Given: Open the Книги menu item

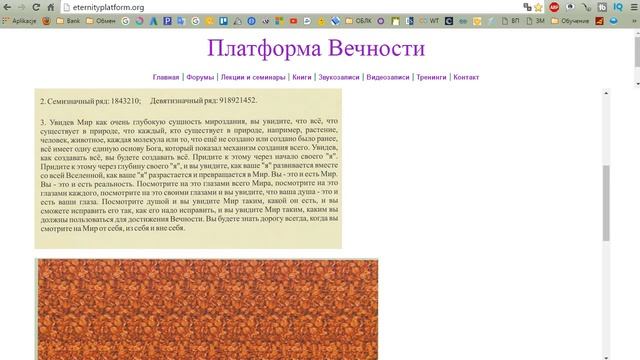Looking at the screenshot, I should [302, 77].
